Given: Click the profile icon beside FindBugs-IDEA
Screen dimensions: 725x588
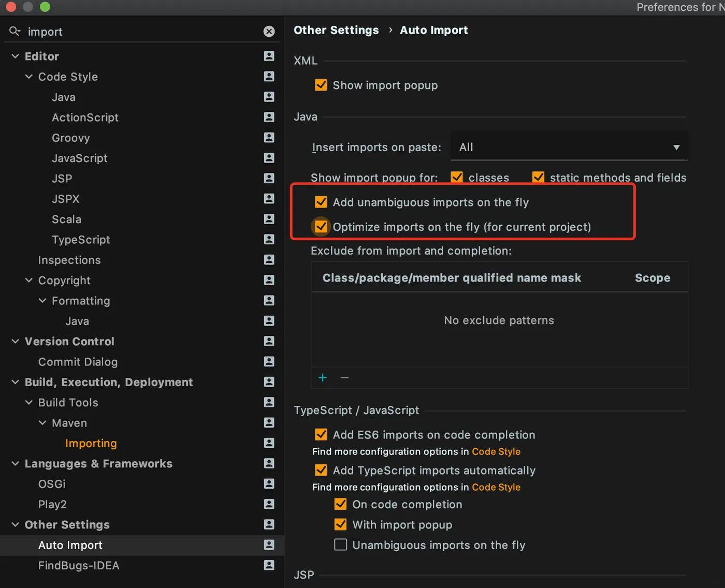Looking at the screenshot, I should [x=269, y=565].
